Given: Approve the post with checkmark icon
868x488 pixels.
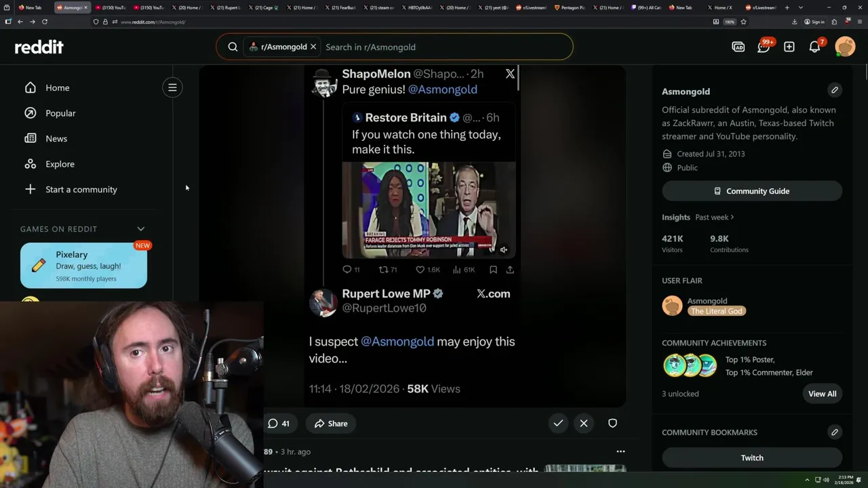Looking at the screenshot, I should [558, 424].
